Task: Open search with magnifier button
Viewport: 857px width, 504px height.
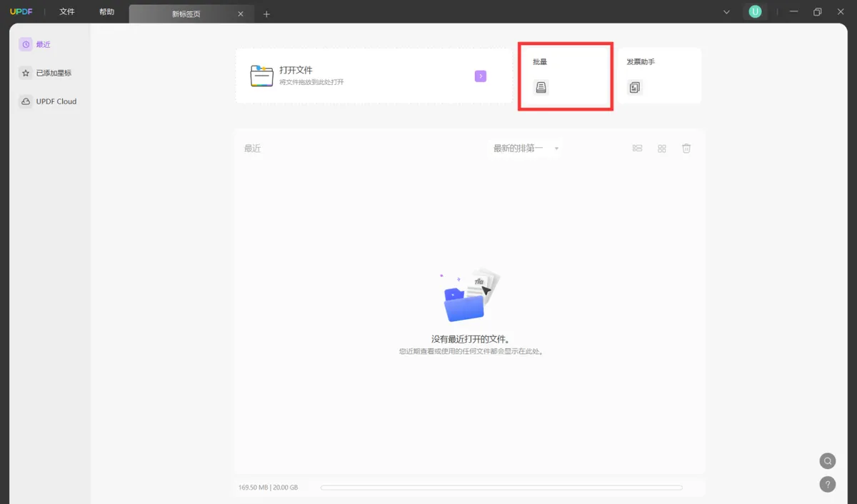Action: tap(827, 460)
